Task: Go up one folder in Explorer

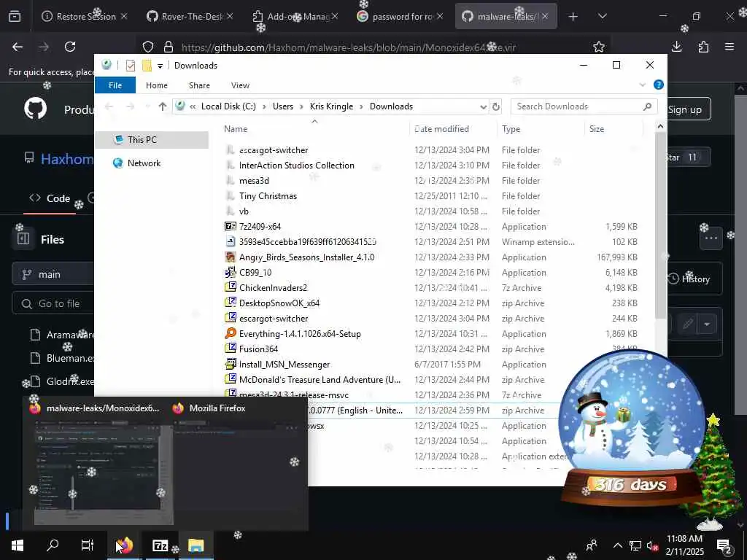Action: click(x=163, y=106)
